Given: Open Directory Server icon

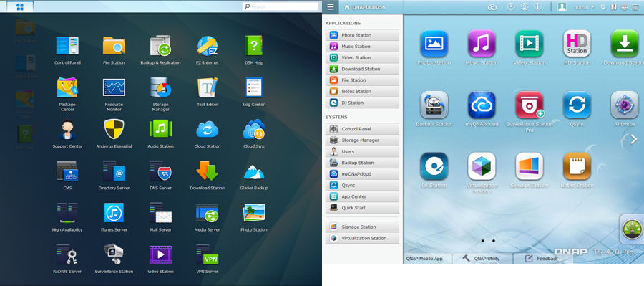Looking at the screenshot, I should [114, 171].
